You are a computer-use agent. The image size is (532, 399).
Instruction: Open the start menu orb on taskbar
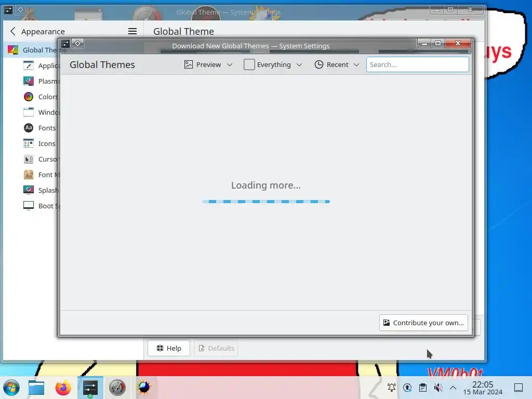point(11,388)
